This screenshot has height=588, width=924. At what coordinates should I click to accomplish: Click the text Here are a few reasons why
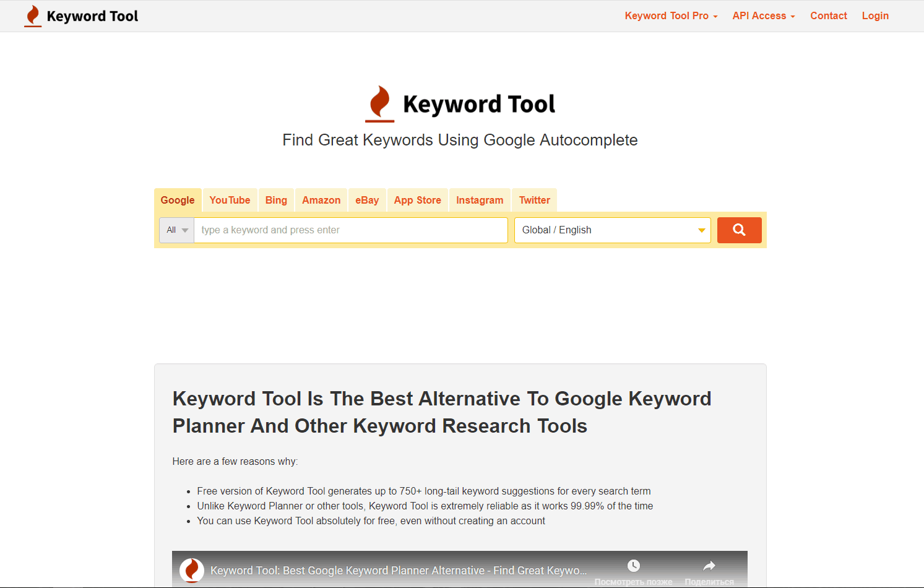pos(235,462)
